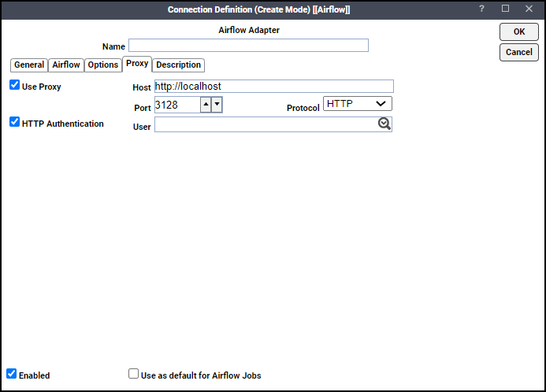Open the Protocol dropdown

(x=358, y=104)
